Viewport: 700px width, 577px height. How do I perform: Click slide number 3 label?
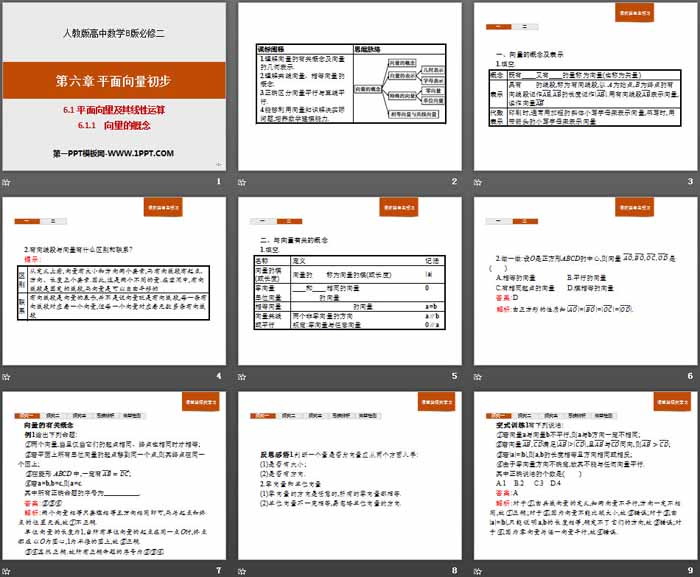coord(690,181)
